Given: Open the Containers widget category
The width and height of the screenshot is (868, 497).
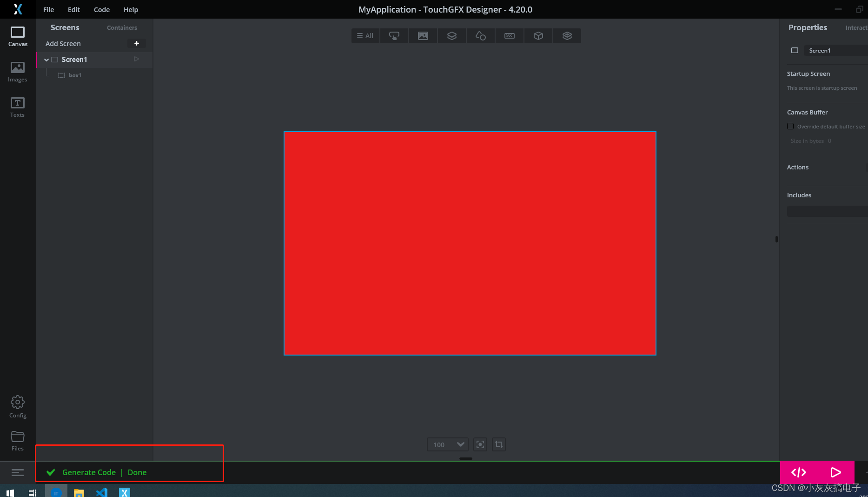Looking at the screenshot, I should click(452, 36).
